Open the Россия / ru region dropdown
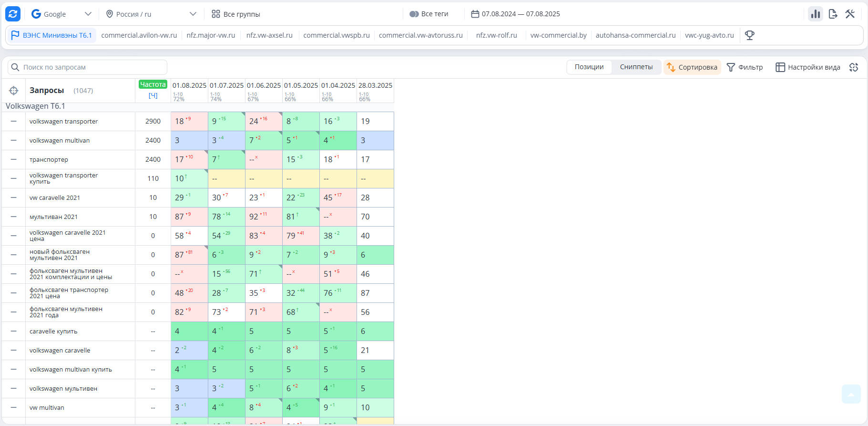The height and width of the screenshot is (426, 868). [151, 14]
